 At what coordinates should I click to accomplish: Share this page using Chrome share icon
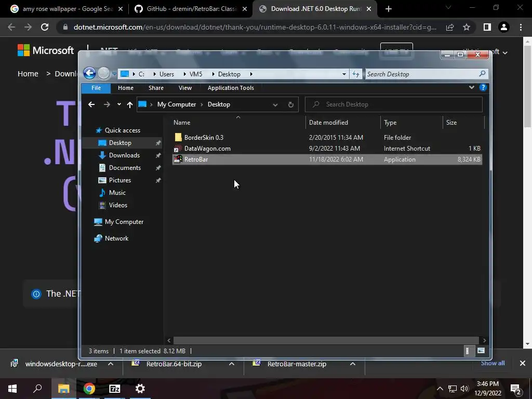[x=450, y=27]
